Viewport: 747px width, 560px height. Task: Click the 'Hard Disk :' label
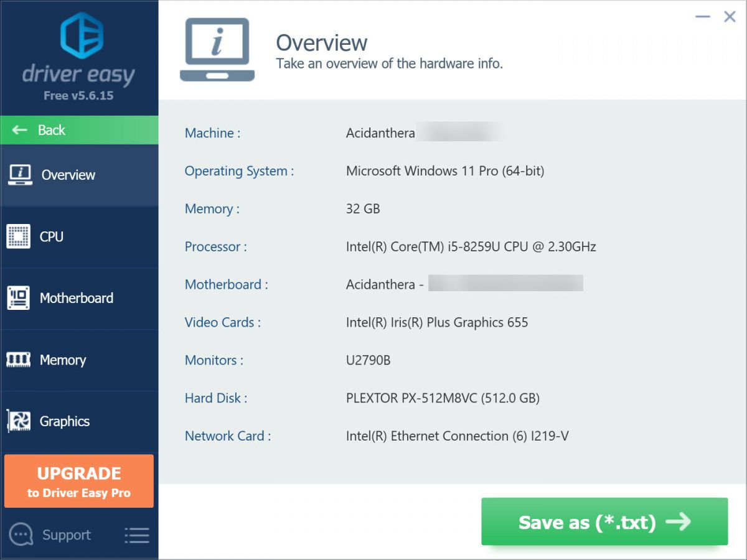pyautogui.click(x=215, y=398)
